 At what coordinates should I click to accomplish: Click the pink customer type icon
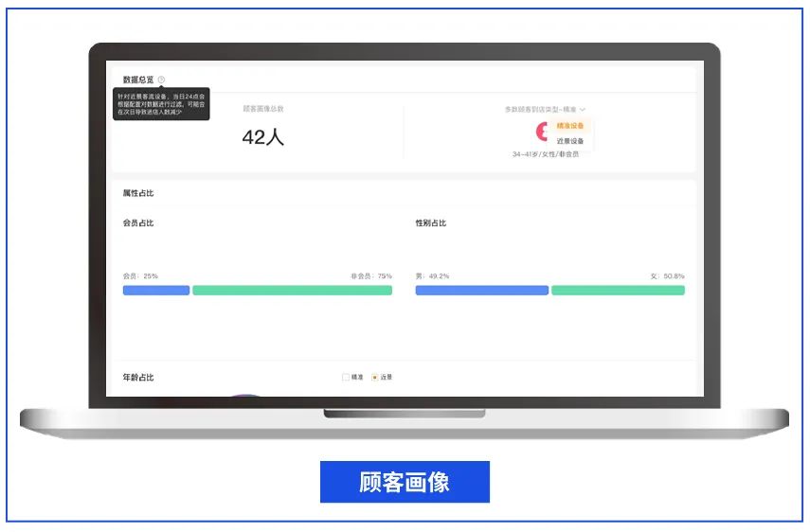tap(541, 132)
